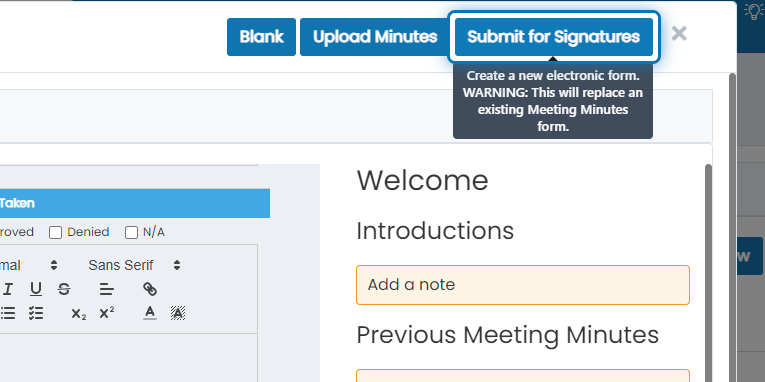This screenshot has width=765, height=382.
Task: Open the text color picker
Action: [x=150, y=313]
